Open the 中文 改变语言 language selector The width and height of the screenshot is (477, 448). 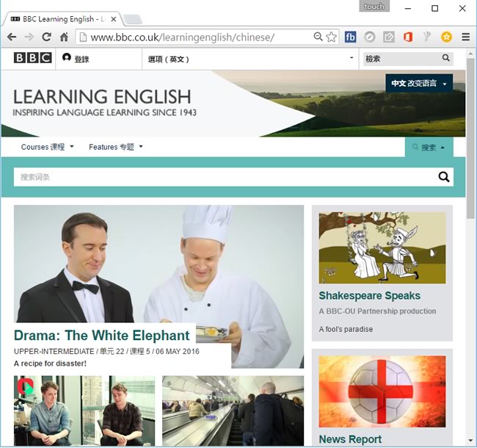(419, 84)
